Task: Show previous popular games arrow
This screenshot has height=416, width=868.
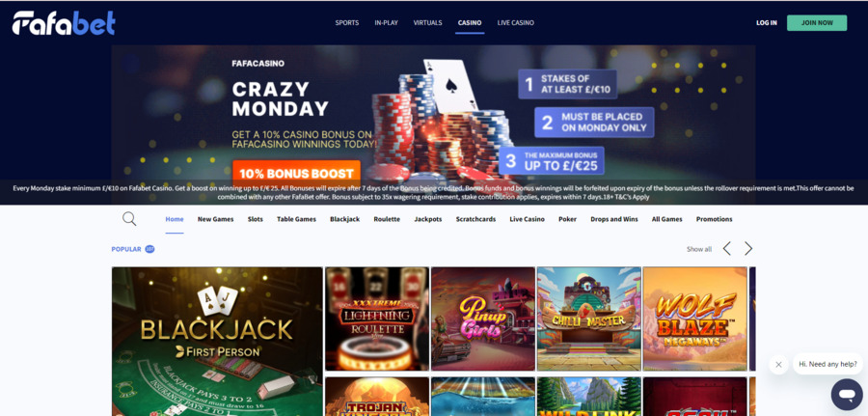Action: (x=727, y=249)
